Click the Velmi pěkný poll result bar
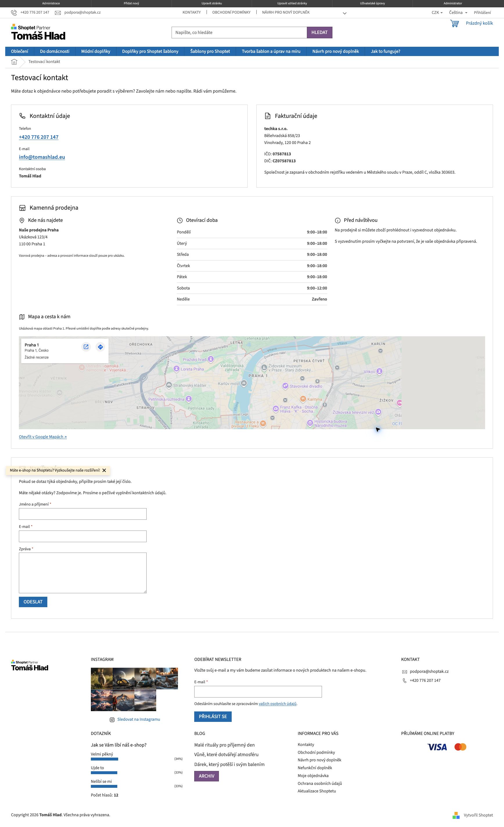504x827 pixels. coord(104,759)
